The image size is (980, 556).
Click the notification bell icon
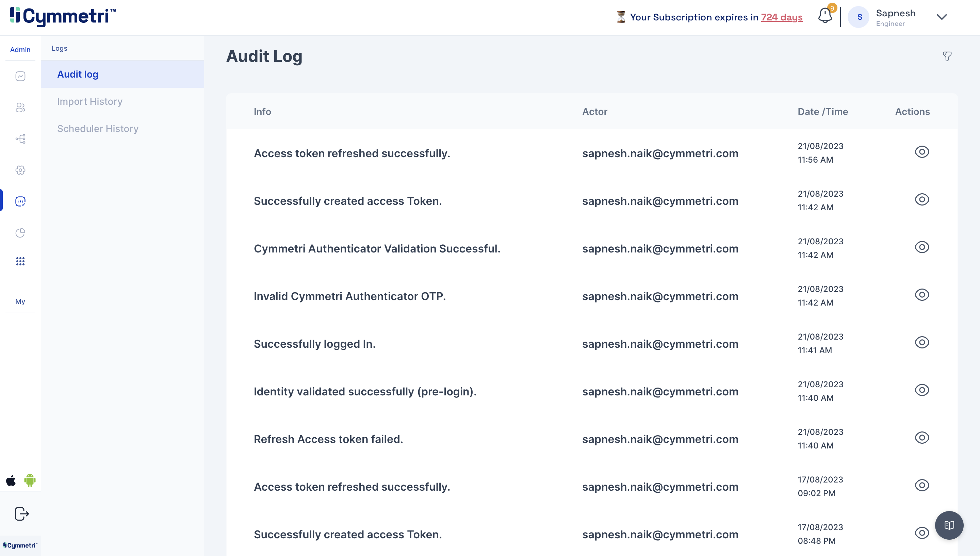(x=824, y=16)
